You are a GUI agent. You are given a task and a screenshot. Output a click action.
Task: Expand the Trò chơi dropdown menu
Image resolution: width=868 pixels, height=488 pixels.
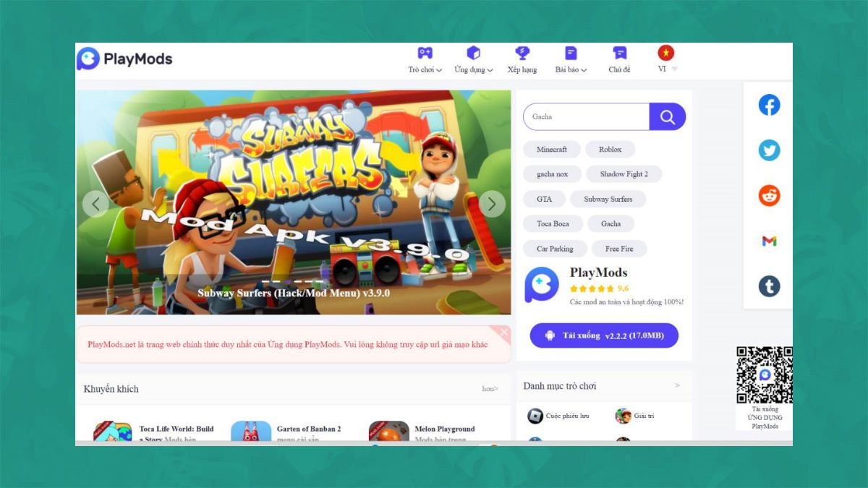pos(424,69)
